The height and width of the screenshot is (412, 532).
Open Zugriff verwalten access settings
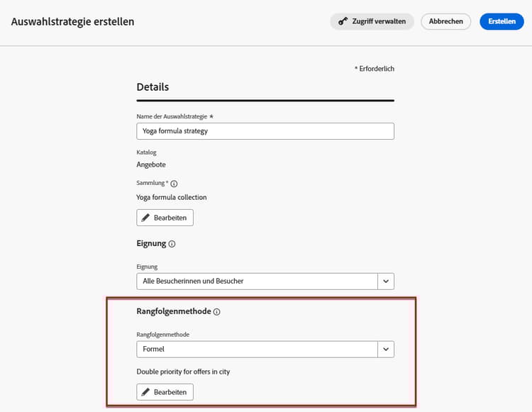point(372,21)
